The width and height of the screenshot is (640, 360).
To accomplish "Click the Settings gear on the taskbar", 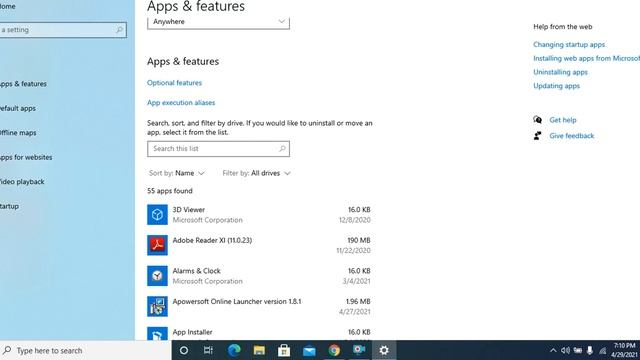I will click(384, 350).
